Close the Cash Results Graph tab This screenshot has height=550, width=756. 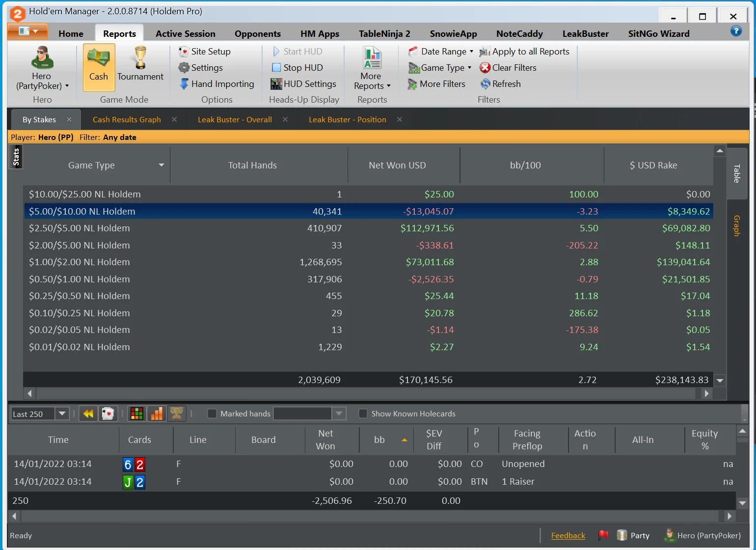[x=174, y=119]
